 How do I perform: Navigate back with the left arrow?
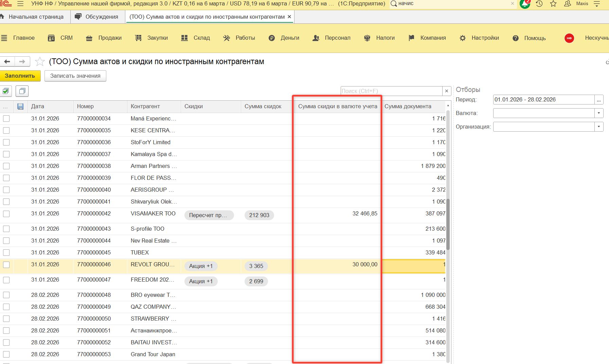7,61
